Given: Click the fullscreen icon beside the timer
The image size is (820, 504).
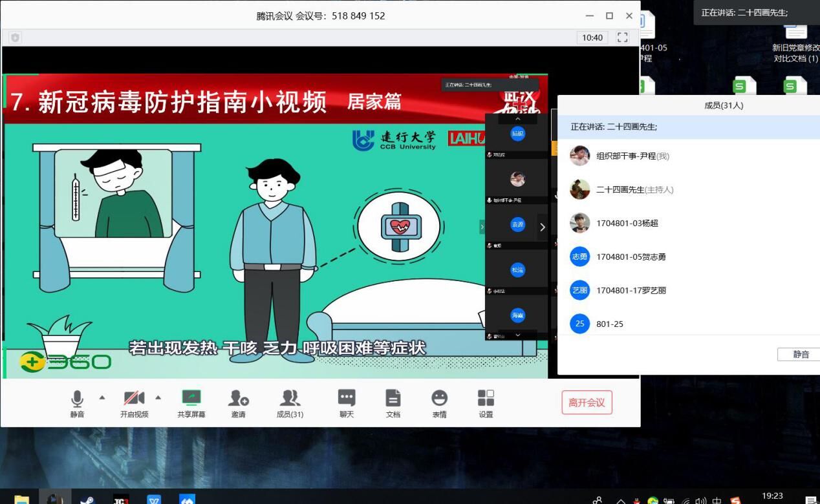Looking at the screenshot, I should (x=622, y=37).
